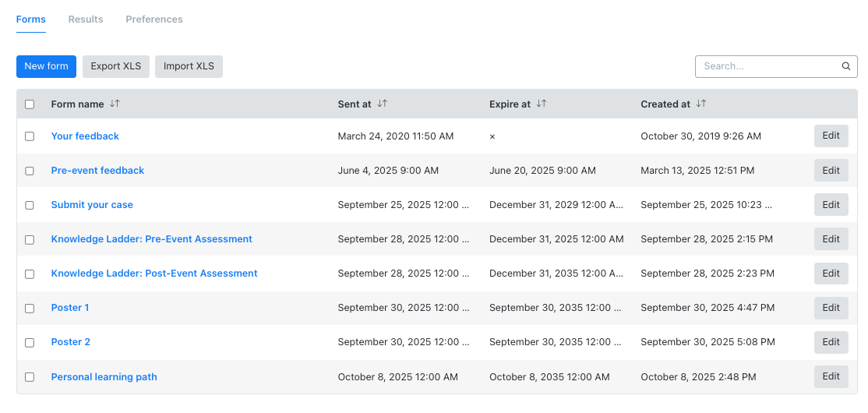Open the Results tab
868x413 pixels.
point(86,19)
